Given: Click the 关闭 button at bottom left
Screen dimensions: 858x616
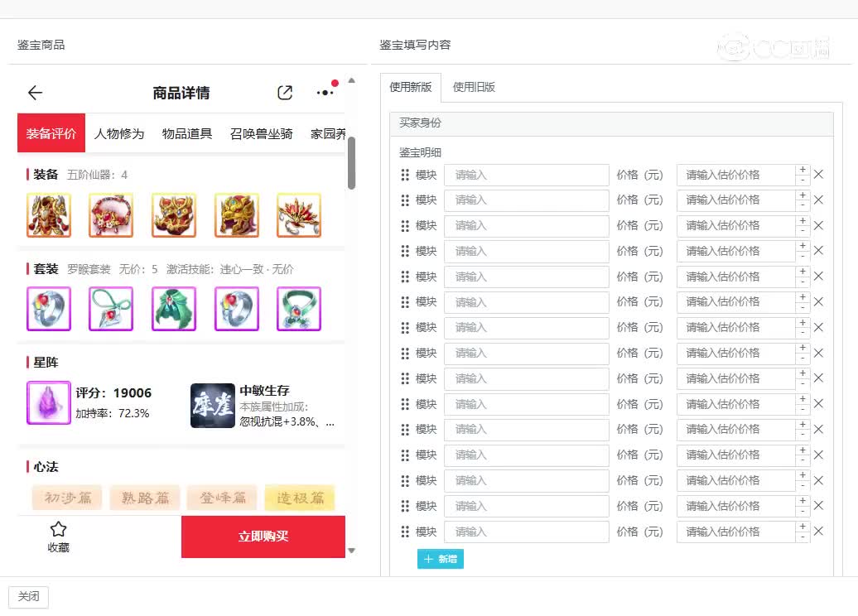Looking at the screenshot, I should click(x=28, y=597).
